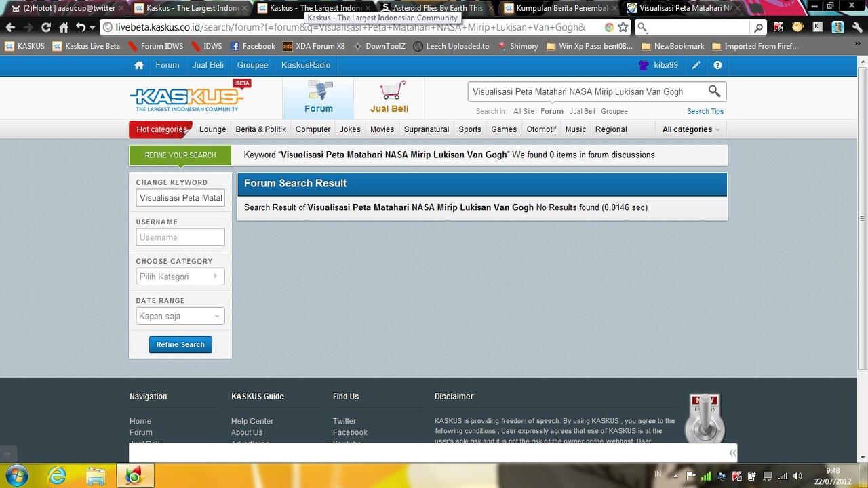Click the scrollbar down arrow
The image size is (868, 488).
863,457
